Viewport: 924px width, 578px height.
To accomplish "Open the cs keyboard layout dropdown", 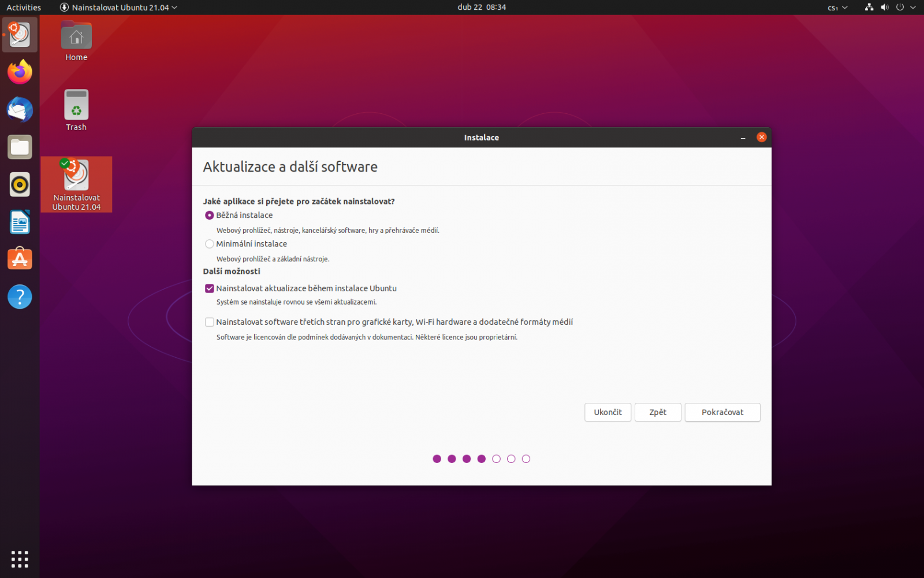I will pos(837,8).
